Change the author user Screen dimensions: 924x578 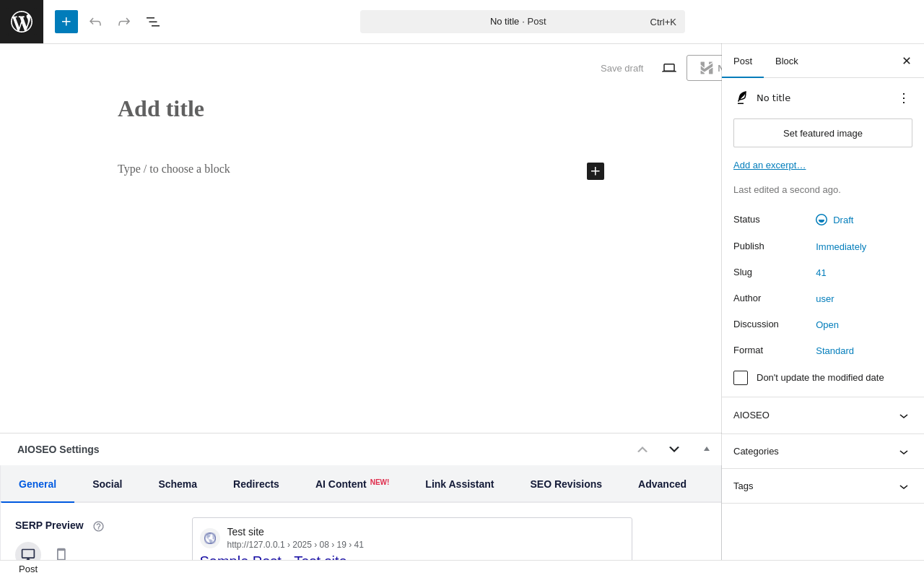pos(825,298)
